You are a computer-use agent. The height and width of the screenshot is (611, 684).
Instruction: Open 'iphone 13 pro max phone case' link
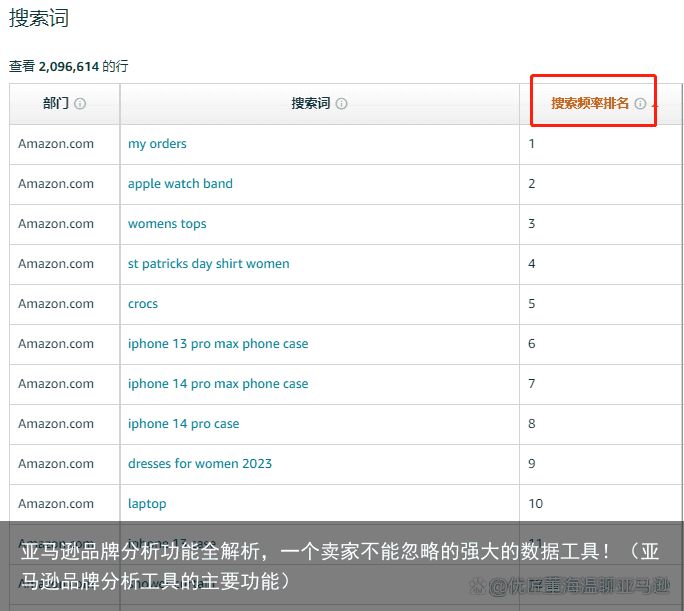218,344
